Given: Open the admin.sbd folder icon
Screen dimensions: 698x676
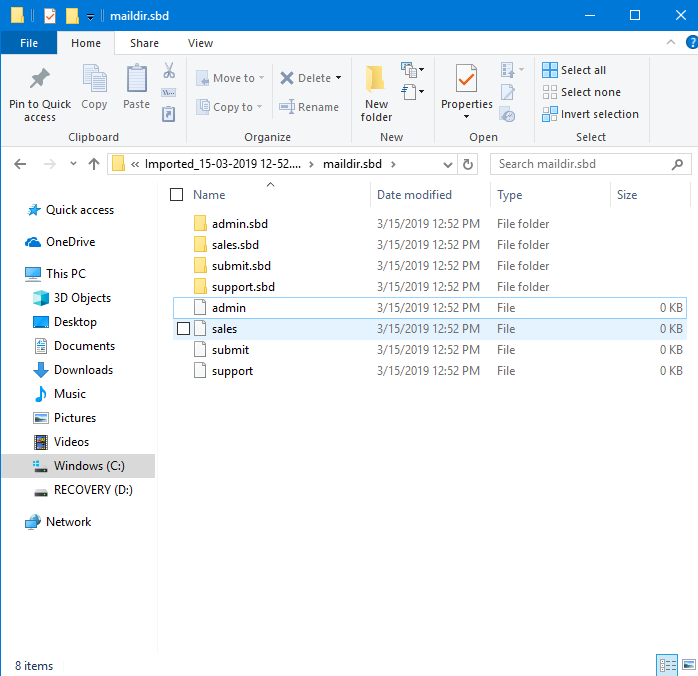Looking at the screenshot, I should click(200, 223).
